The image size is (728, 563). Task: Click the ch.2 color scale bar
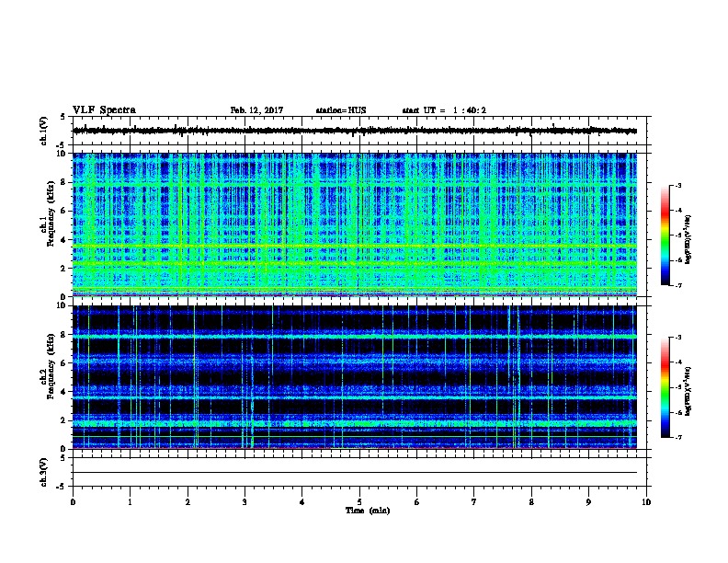(x=665, y=387)
